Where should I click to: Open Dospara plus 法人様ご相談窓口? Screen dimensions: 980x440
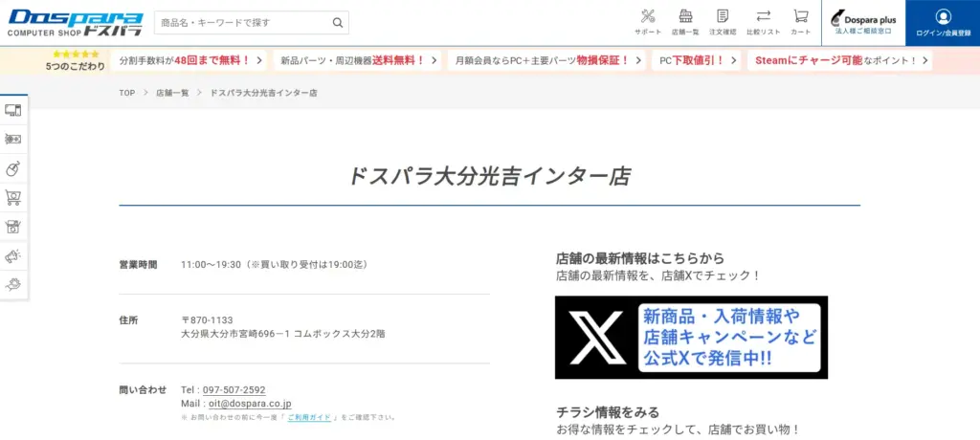[862, 23]
